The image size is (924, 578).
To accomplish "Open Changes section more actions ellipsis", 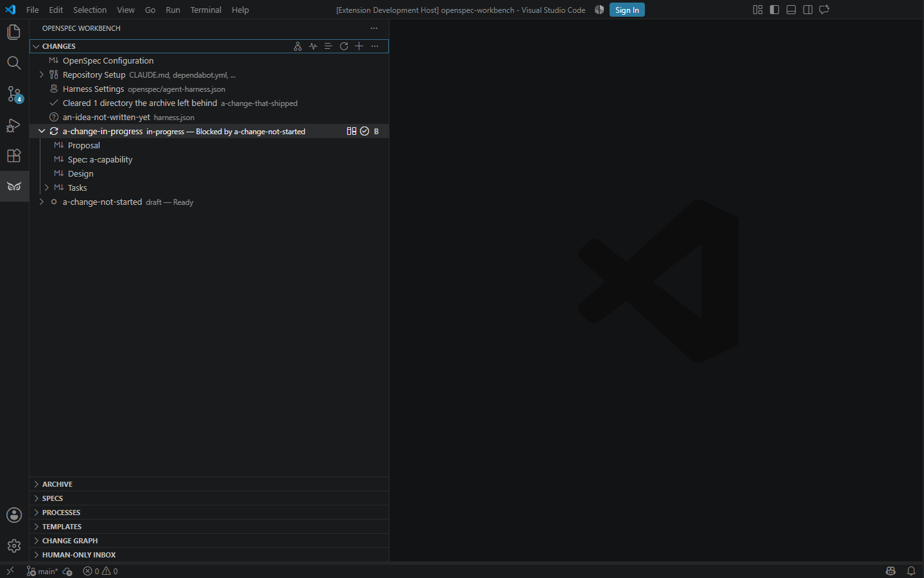I will click(x=375, y=46).
